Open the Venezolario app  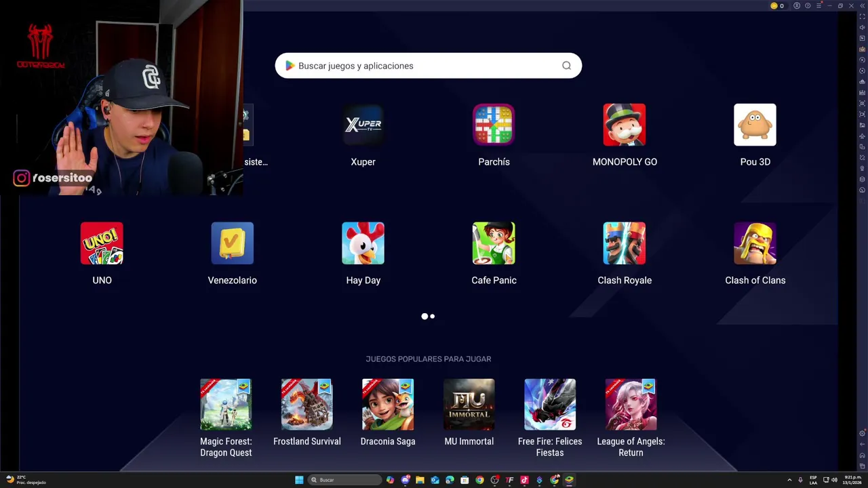pyautogui.click(x=232, y=243)
